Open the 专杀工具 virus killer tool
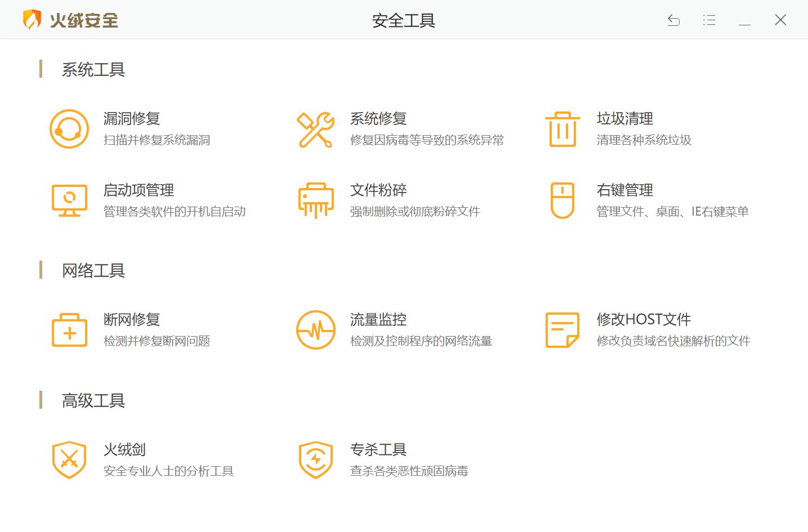Screen dimensions: 808x532 pyautogui.click(x=378, y=449)
